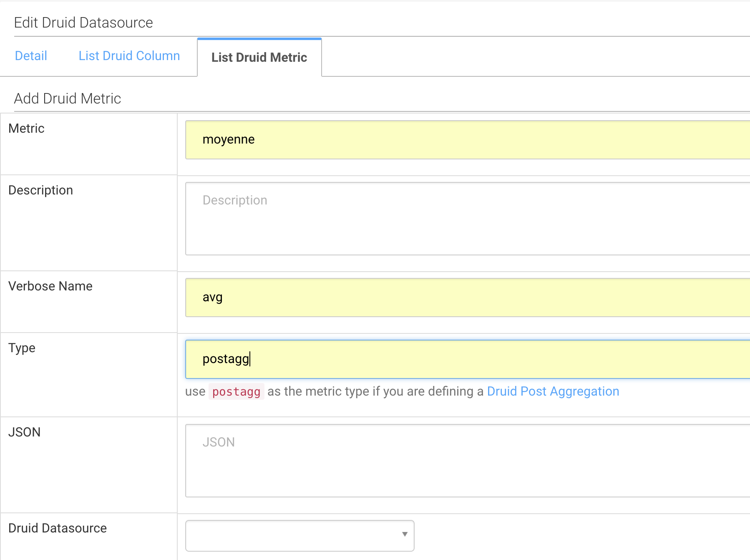Click the Druid Datasource row label
Screen dimensions: 750x560
[x=58, y=528]
